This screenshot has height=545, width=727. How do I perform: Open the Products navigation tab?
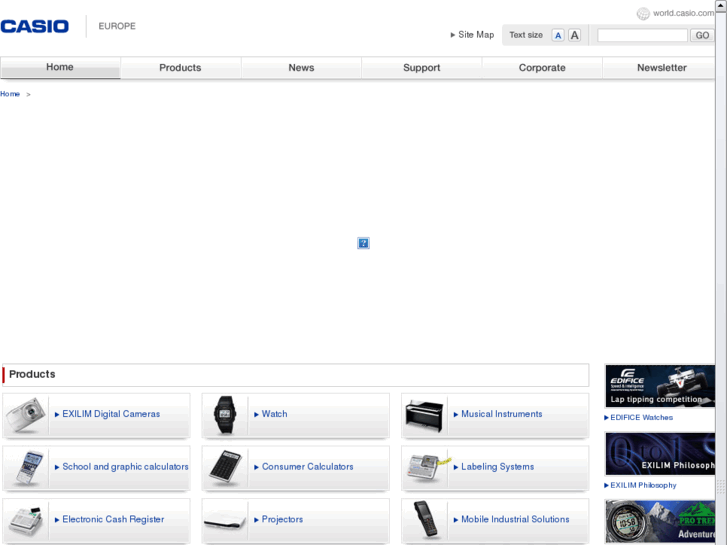tap(180, 68)
